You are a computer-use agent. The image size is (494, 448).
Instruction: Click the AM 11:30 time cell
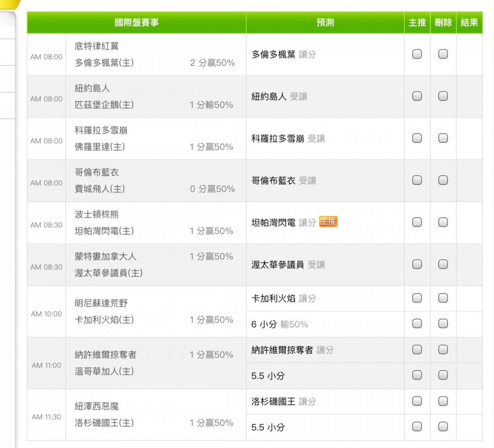tap(46, 417)
